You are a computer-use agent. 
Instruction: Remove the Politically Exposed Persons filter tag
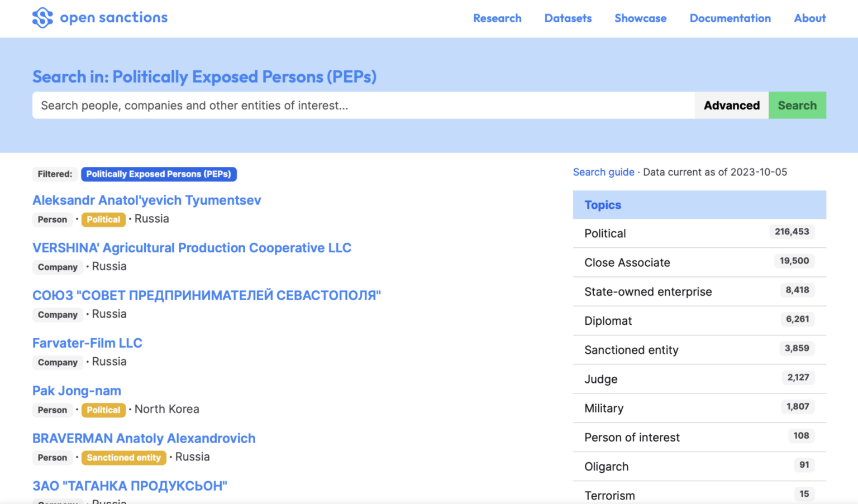[159, 174]
